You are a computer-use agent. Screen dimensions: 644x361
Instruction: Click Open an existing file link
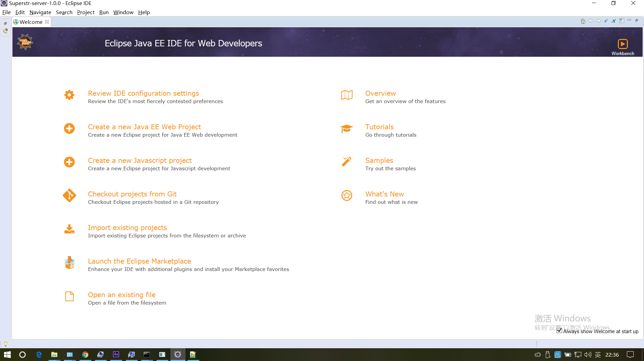click(x=122, y=295)
